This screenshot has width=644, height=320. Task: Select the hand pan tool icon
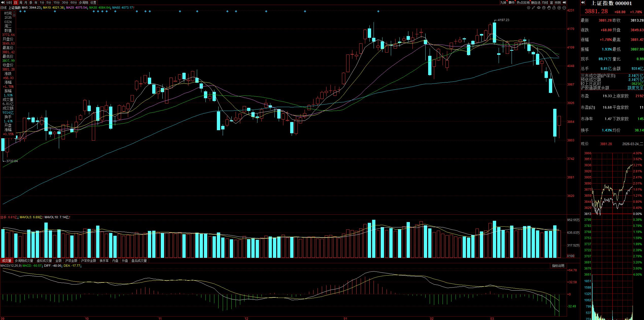(549, 8)
